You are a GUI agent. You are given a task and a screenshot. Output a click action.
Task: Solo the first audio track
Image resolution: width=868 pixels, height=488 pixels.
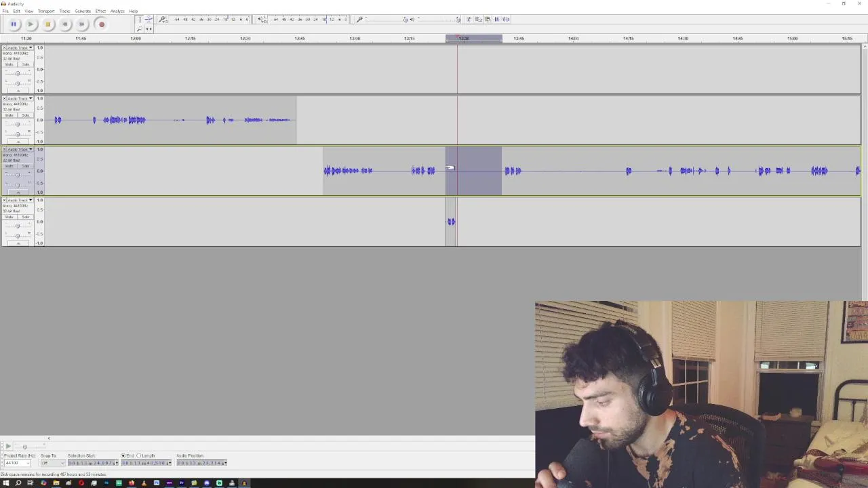pos(25,64)
